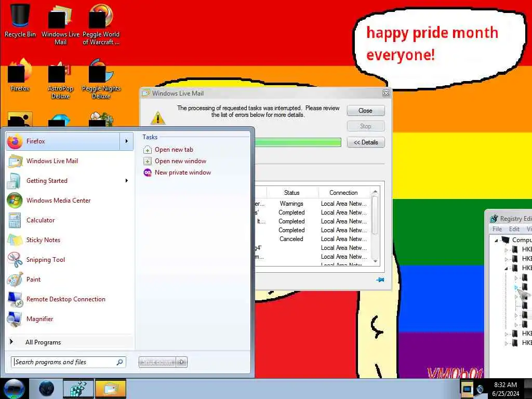Image resolution: width=532 pixels, height=399 pixels.
Task: Collapse the Computer node in Registry Editor
Action: (496, 240)
